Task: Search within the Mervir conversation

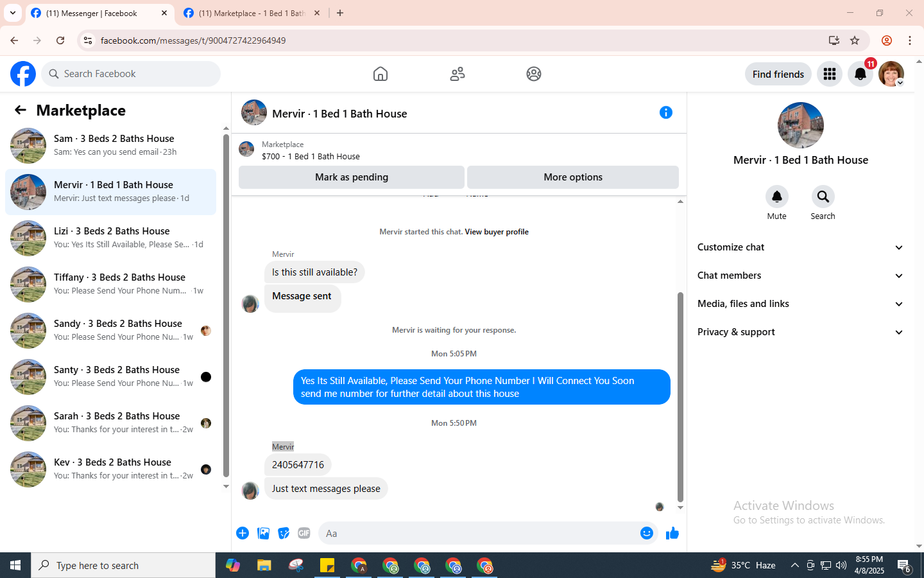Action: click(823, 197)
